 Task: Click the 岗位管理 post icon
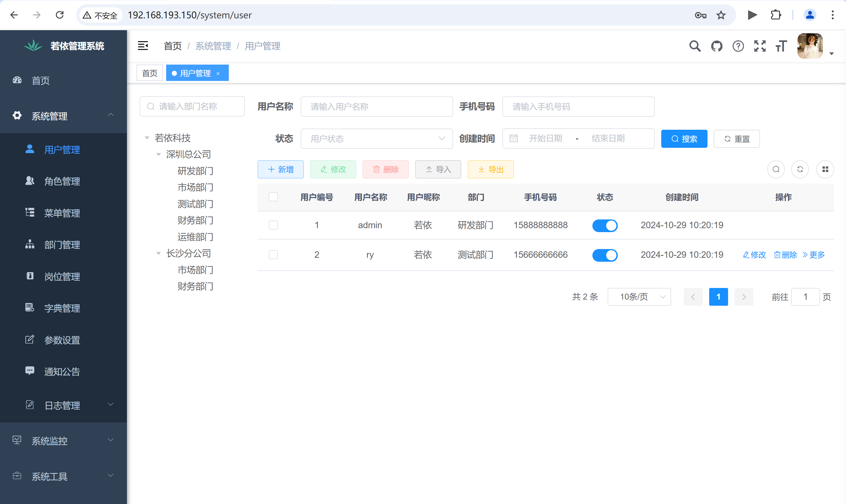[30, 276]
